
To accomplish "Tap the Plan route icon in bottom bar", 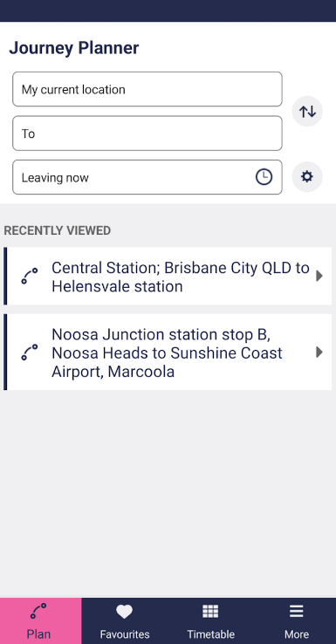I will (38, 611).
